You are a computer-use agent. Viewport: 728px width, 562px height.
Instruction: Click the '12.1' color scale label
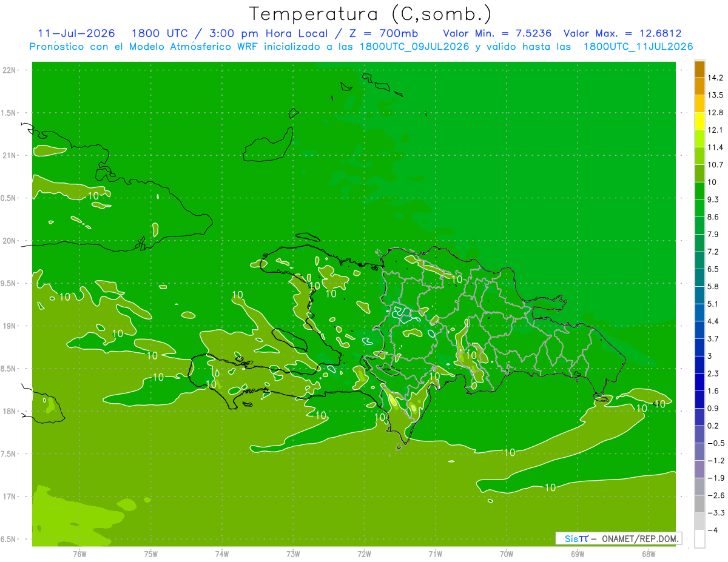(x=716, y=130)
